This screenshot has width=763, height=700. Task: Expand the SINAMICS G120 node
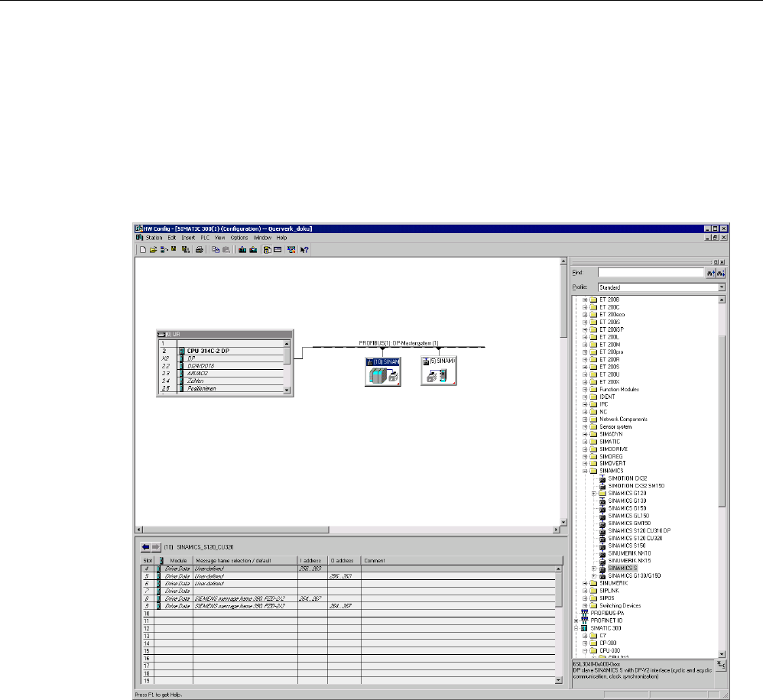pos(594,493)
